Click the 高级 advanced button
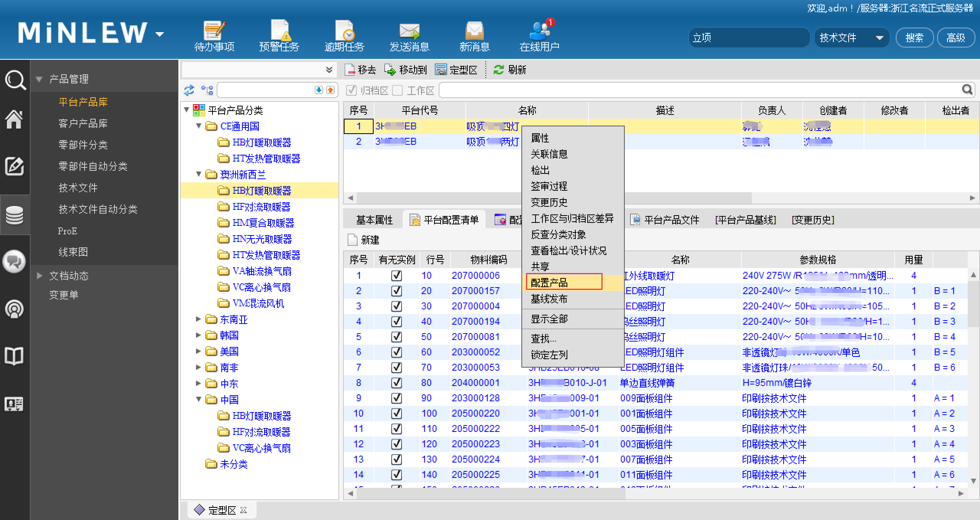 [955, 38]
